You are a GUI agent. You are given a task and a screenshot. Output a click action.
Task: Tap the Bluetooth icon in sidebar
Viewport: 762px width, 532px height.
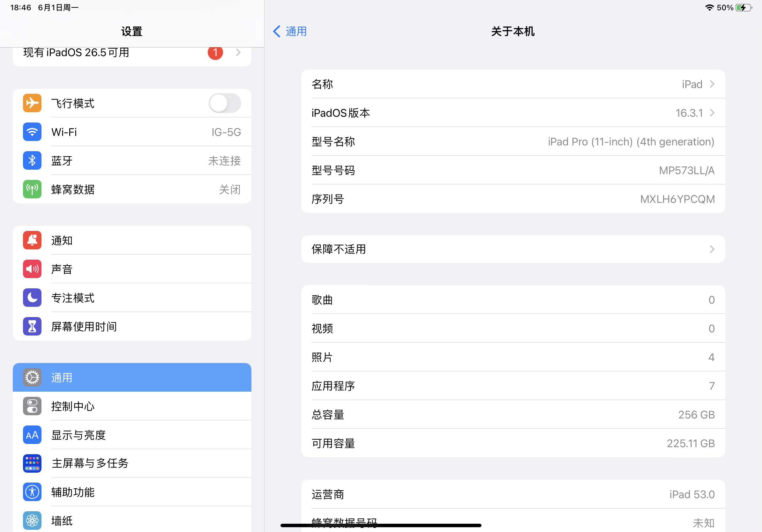[32, 160]
